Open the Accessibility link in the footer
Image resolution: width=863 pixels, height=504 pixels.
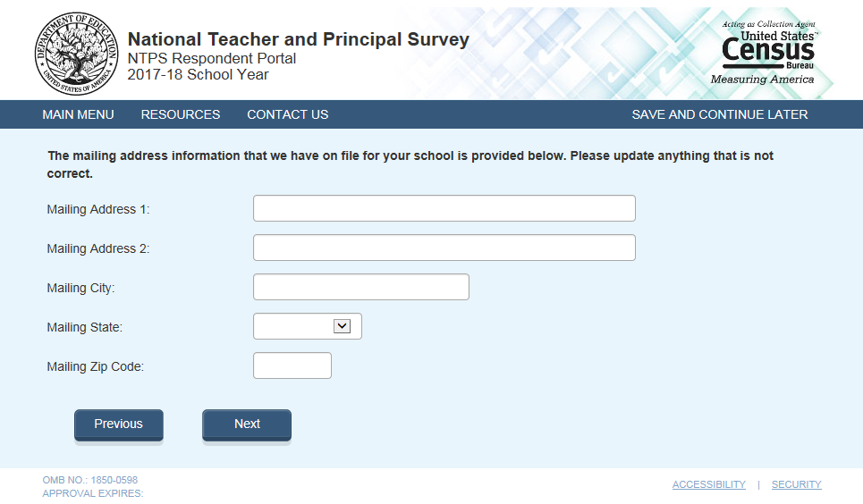[708, 484]
